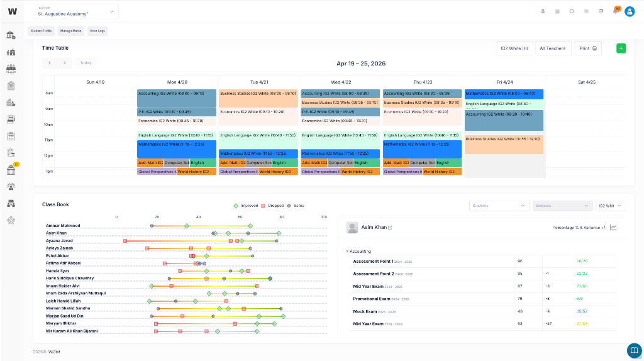Open the Error Logs tab
The width and height of the screenshot is (644, 361).
[97, 31]
